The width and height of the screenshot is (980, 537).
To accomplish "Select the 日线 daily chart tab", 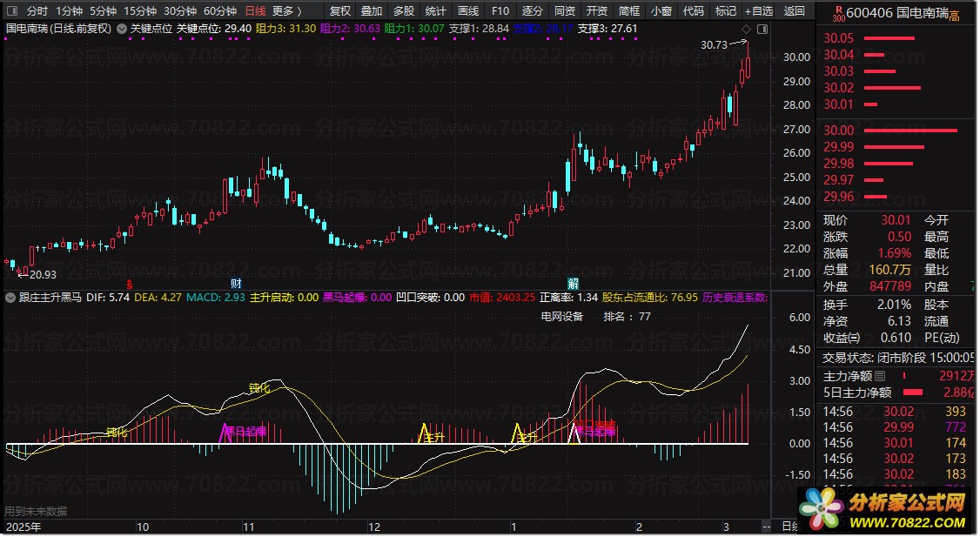I will coord(254,11).
